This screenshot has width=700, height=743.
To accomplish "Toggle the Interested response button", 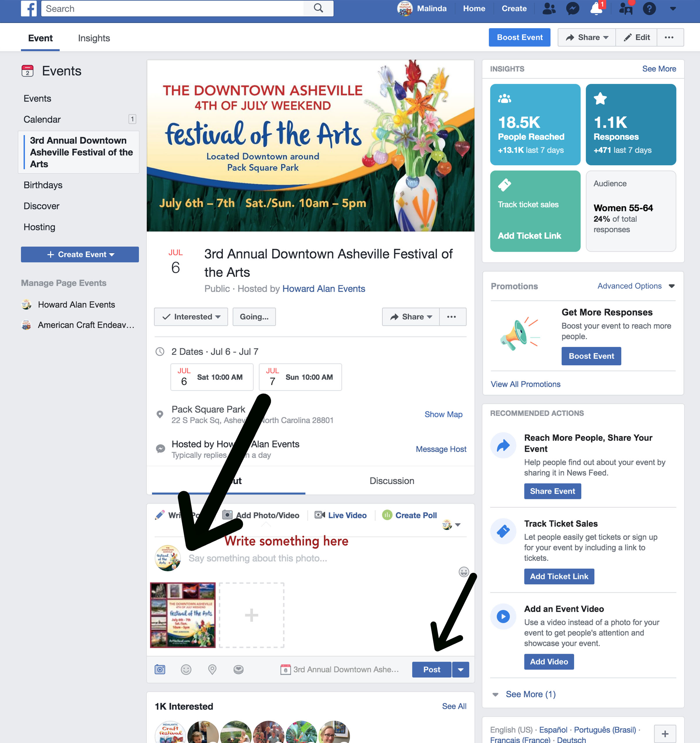I will (191, 317).
